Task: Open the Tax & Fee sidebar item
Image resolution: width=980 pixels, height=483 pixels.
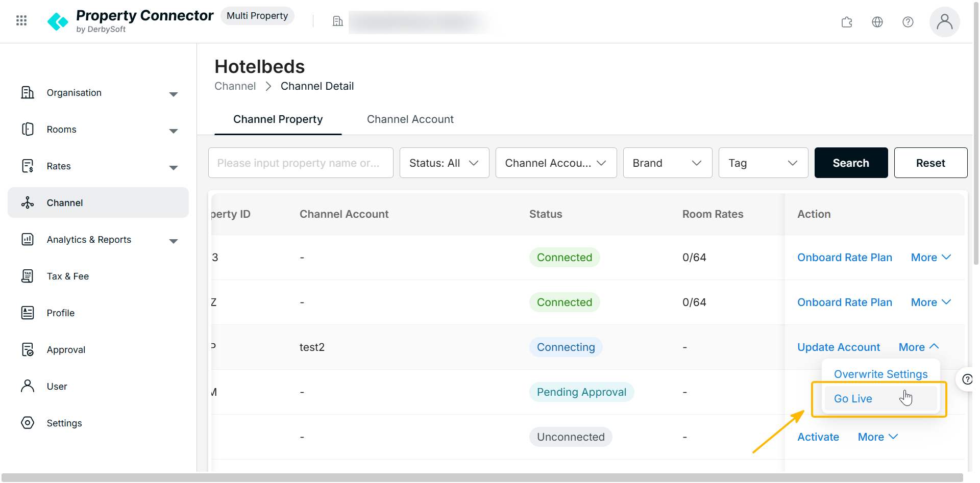Action: pyautogui.click(x=98, y=276)
